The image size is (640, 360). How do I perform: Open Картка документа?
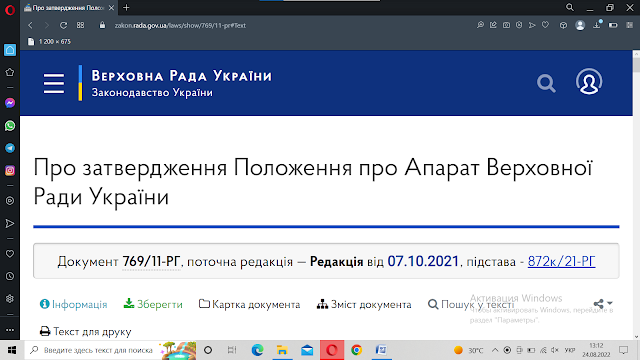249,304
